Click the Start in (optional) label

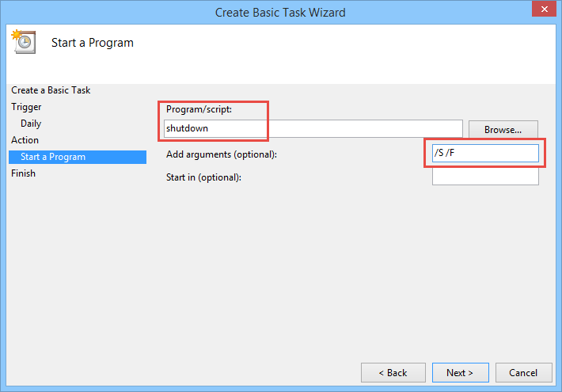(203, 177)
